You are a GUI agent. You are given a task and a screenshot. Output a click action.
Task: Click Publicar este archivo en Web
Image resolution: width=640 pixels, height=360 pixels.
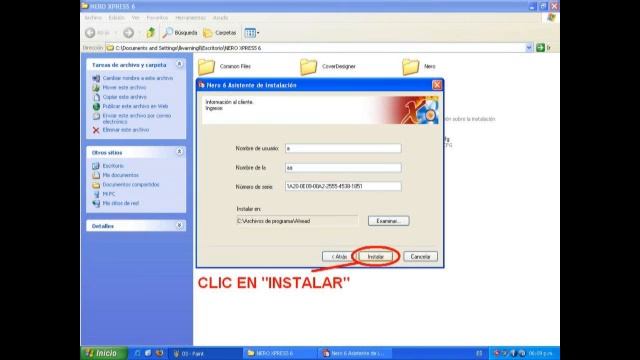point(135,106)
